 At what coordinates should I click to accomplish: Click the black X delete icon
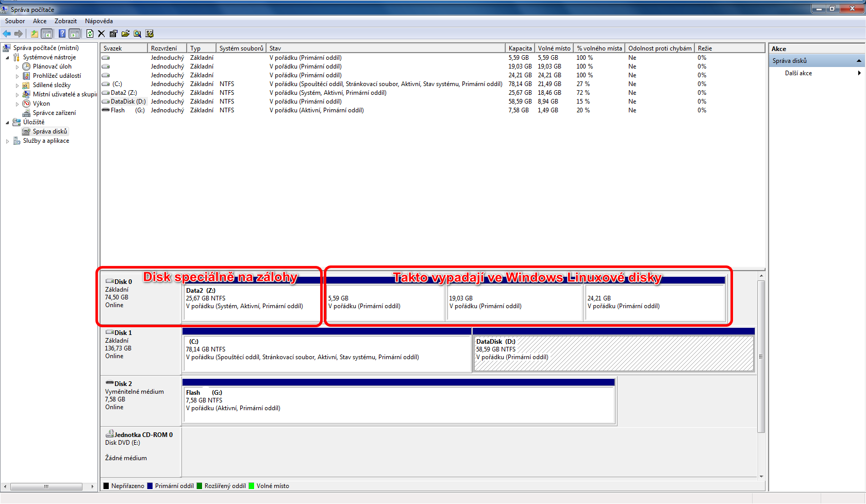101,33
